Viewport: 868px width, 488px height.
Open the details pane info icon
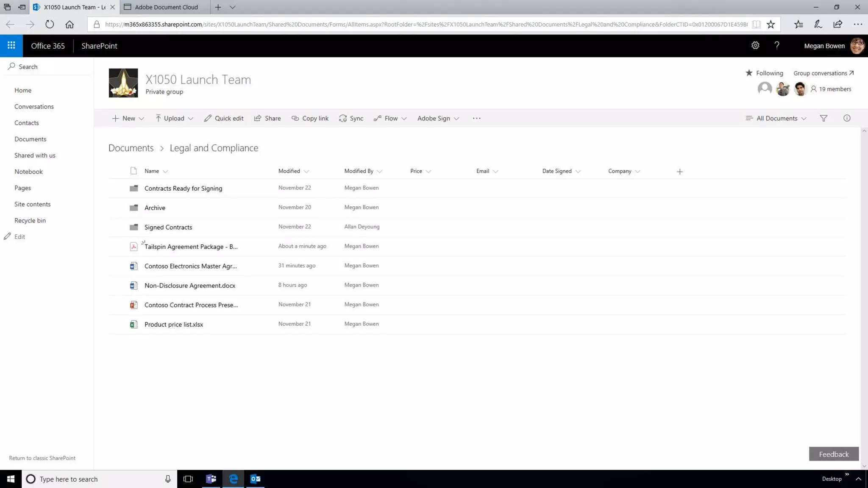tap(847, 119)
